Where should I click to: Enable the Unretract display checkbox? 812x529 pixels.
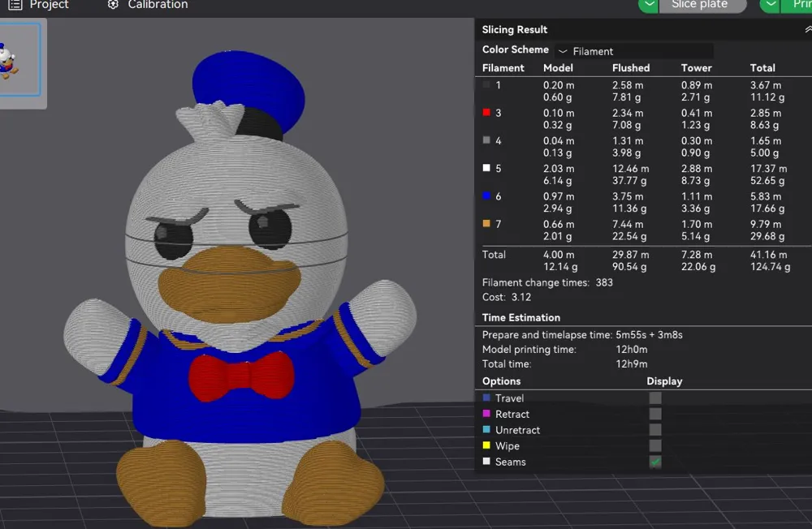tap(655, 430)
